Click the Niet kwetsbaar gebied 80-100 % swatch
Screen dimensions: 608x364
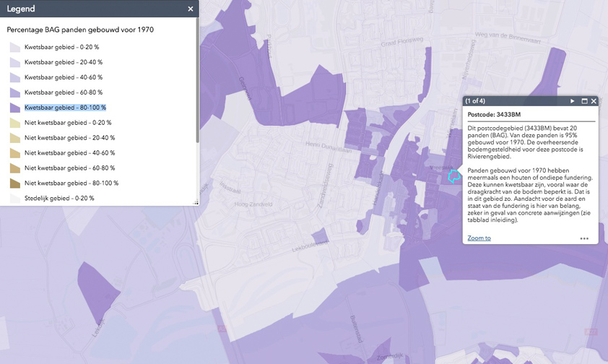click(x=14, y=183)
